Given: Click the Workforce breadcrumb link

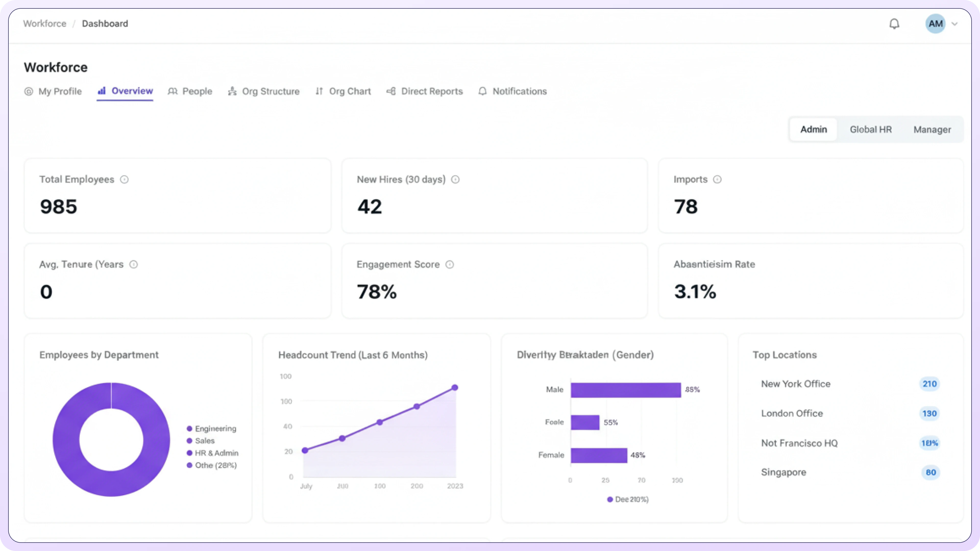Looking at the screenshot, I should click(x=44, y=23).
